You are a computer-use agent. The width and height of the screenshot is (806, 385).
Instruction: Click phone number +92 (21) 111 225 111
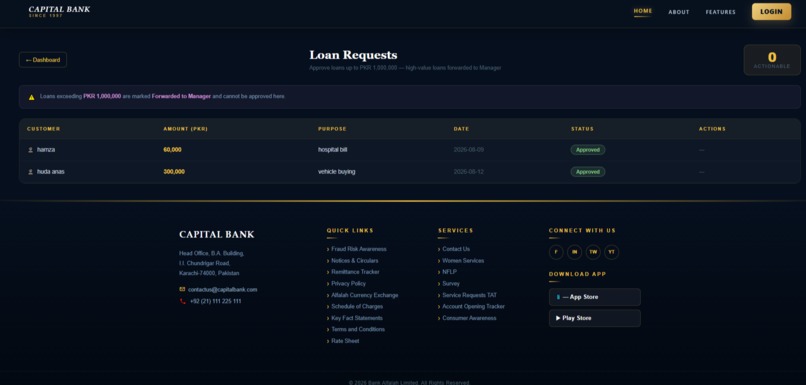[x=215, y=301]
